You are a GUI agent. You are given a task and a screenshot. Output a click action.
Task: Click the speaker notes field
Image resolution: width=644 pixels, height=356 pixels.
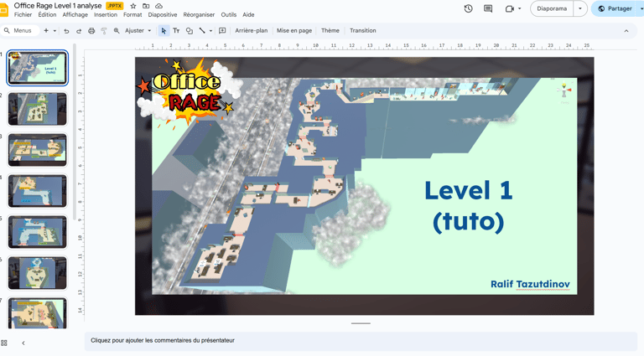click(x=361, y=341)
